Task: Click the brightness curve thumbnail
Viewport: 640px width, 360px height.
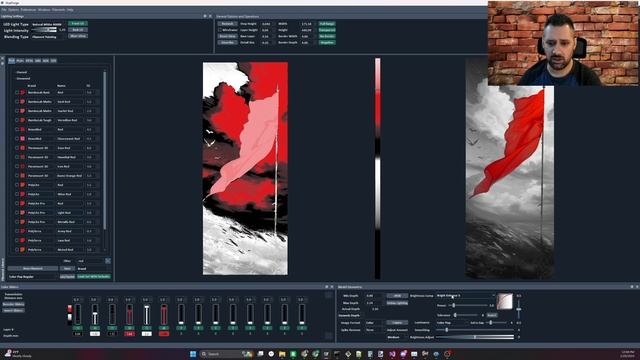Action: [x=505, y=302]
